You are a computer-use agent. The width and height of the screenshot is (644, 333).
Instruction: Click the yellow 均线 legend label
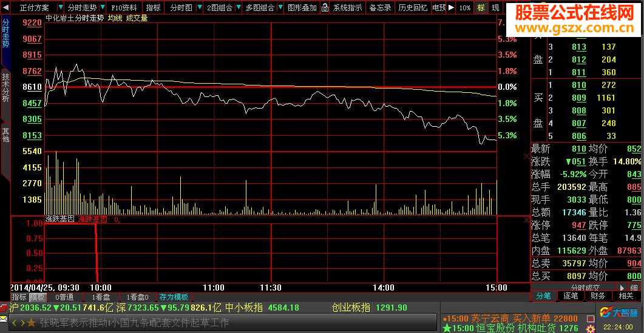click(115, 18)
